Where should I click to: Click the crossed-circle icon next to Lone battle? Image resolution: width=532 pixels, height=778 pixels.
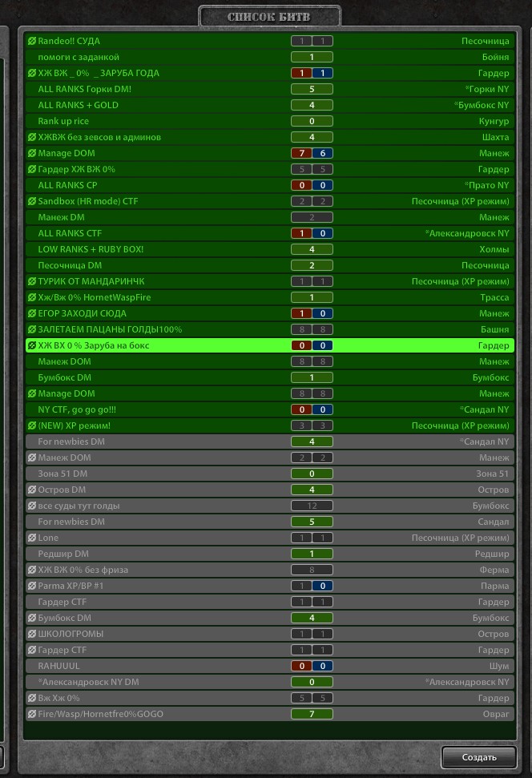click(x=32, y=538)
